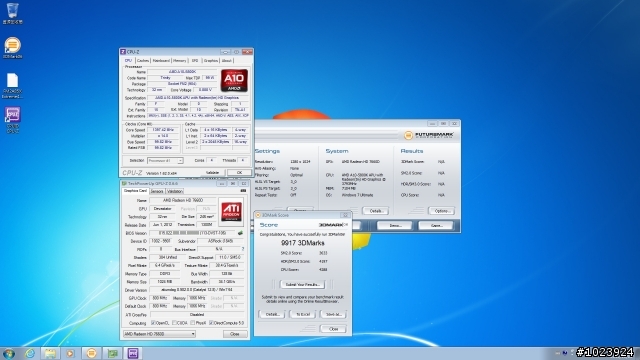Click the Futuremark logo in 3DMark window
640x360 pixels.
[429, 135]
